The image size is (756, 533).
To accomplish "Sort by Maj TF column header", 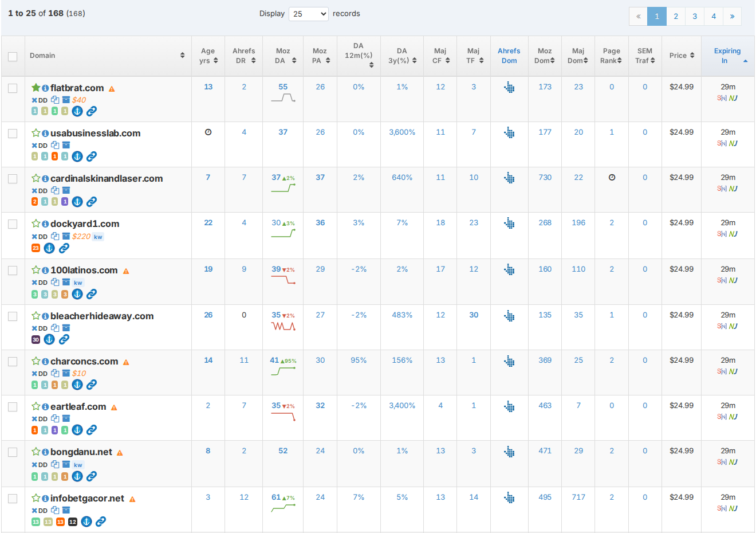I will pos(474,56).
